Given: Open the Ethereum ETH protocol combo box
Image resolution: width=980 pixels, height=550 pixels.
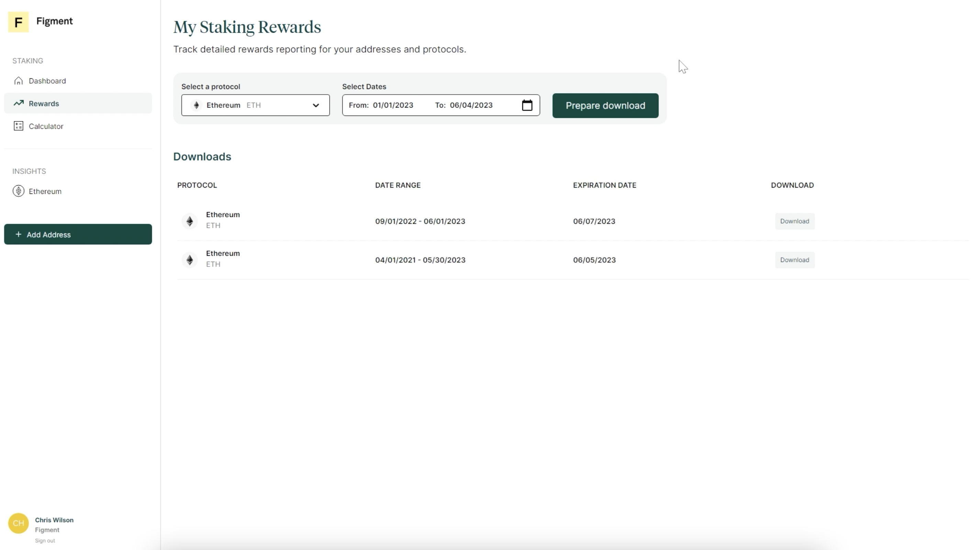Looking at the screenshot, I should tap(255, 105).
